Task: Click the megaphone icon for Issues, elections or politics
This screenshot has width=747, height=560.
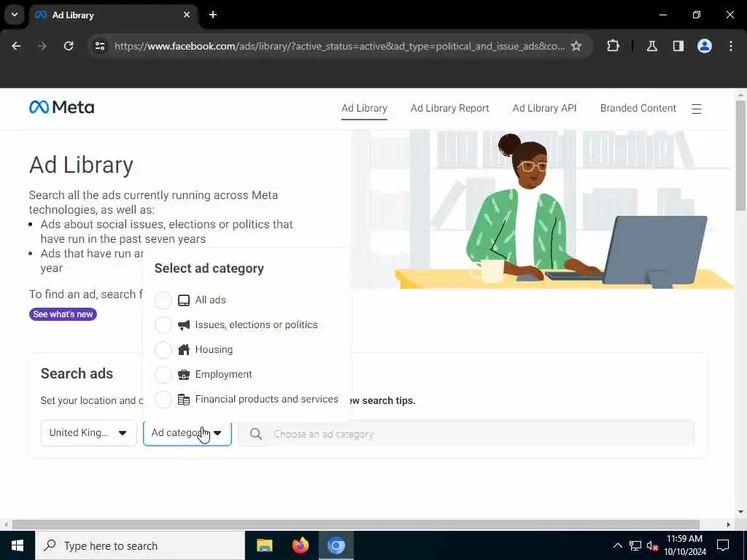Action: coord(183,324)
